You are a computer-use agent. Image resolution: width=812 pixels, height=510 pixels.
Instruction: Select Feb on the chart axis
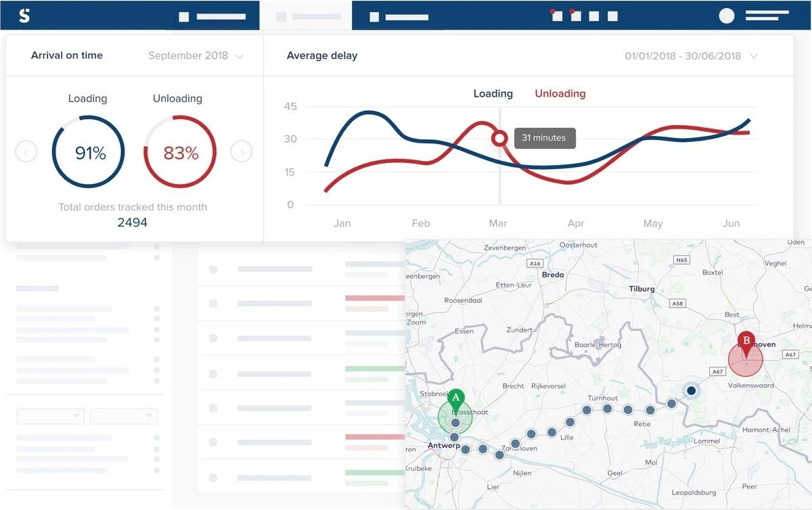coord(421,223)
